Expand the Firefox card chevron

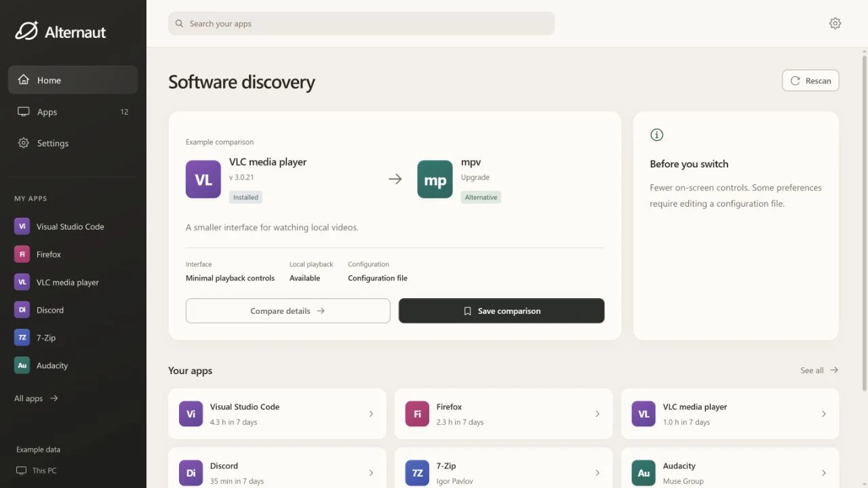597,413
